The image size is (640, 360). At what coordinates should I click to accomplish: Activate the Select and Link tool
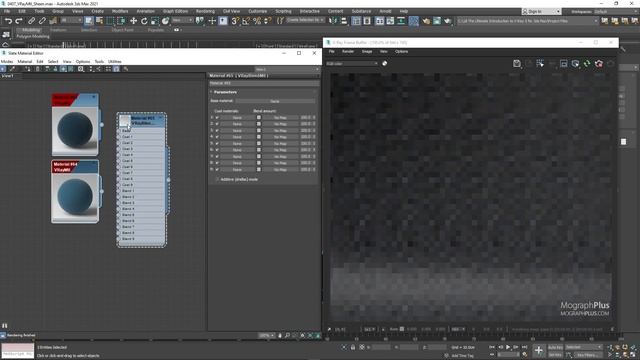31,21
